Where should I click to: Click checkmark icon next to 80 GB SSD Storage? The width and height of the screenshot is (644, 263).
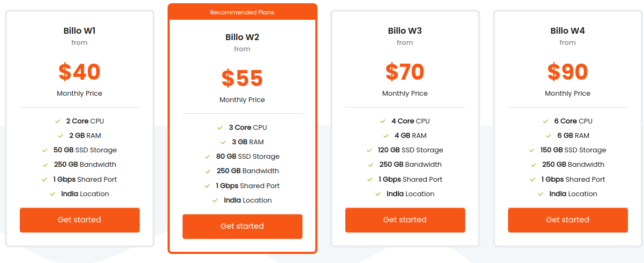[208, 157]
